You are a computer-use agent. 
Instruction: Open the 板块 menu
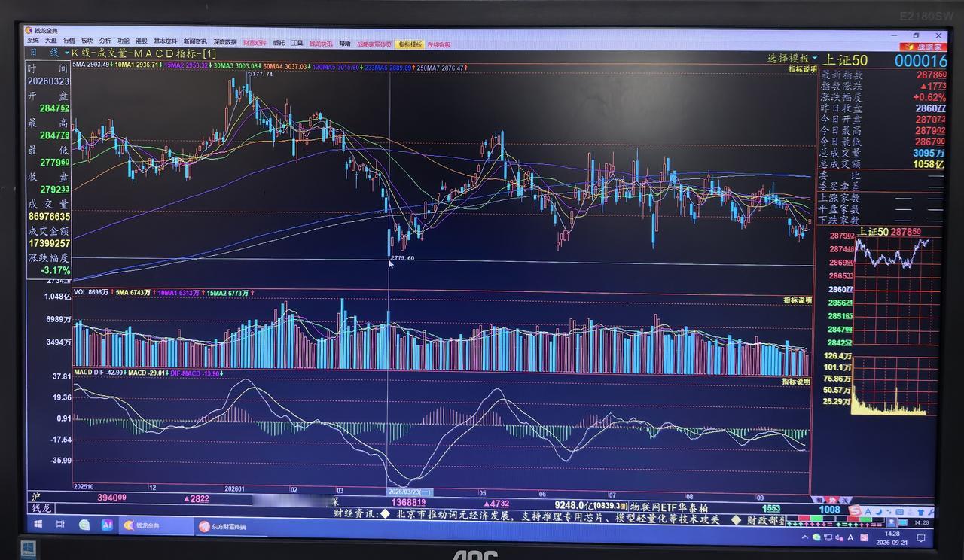point(87,41)
